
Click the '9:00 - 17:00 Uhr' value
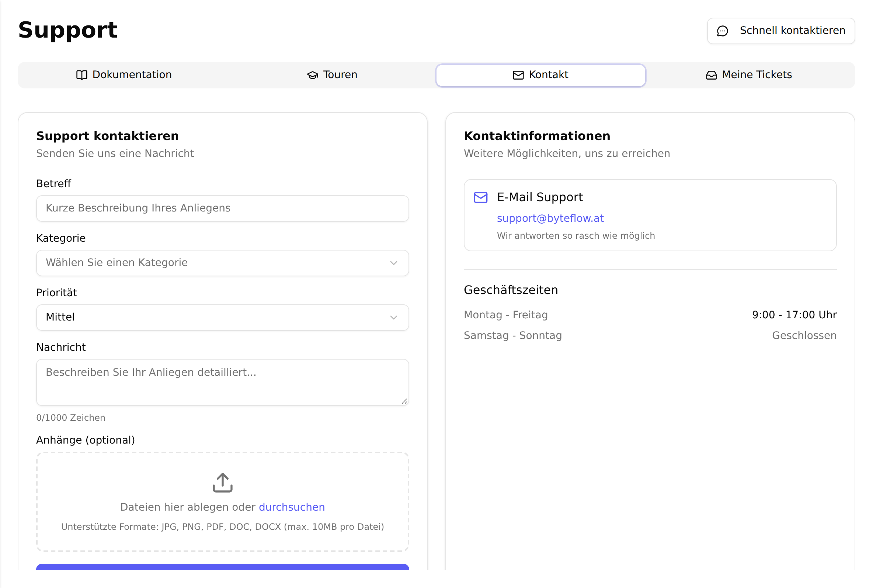point(794,315)
